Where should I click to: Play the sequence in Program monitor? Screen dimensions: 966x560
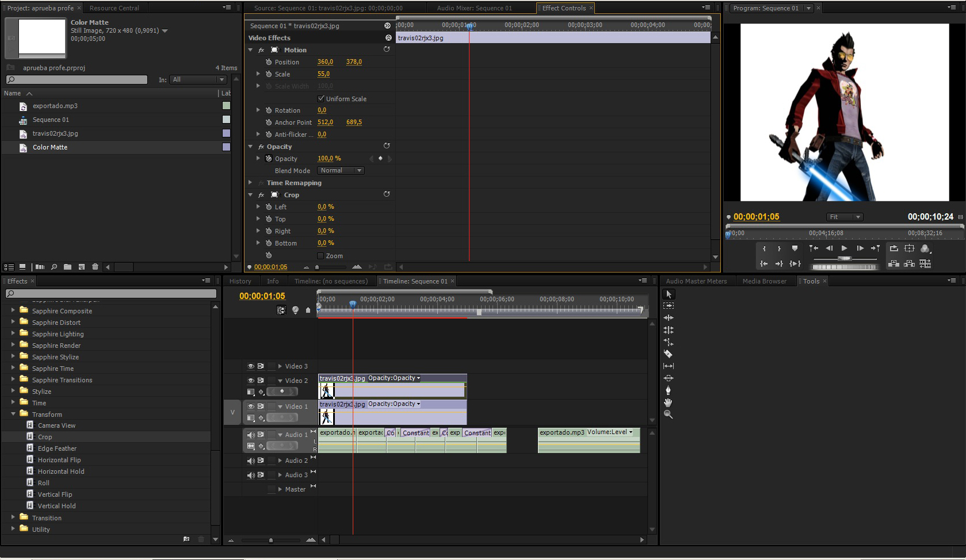(844, 248)
